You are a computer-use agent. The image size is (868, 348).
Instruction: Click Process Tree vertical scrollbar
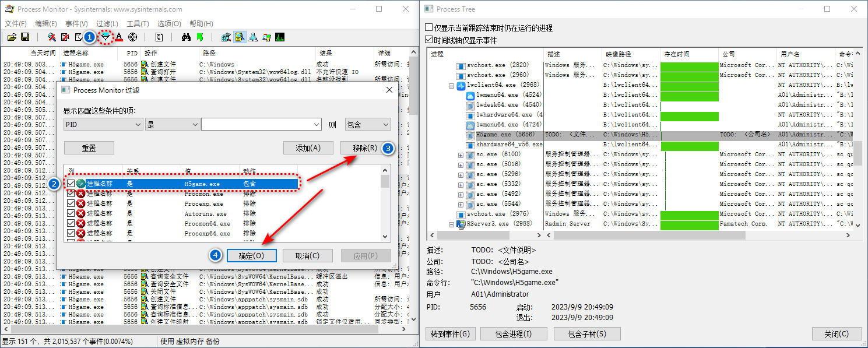858,140
